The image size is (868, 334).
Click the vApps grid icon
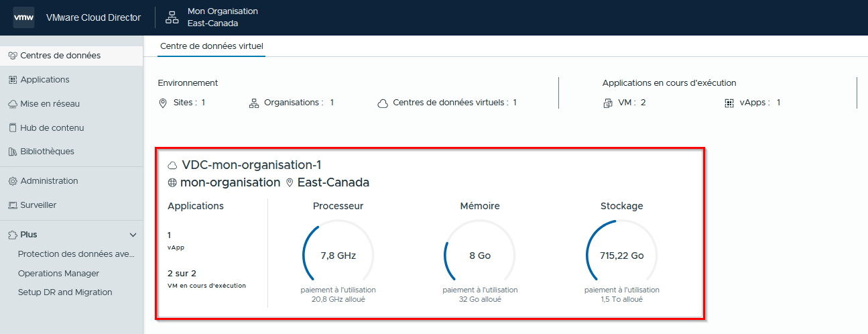[x=729, y=103]
